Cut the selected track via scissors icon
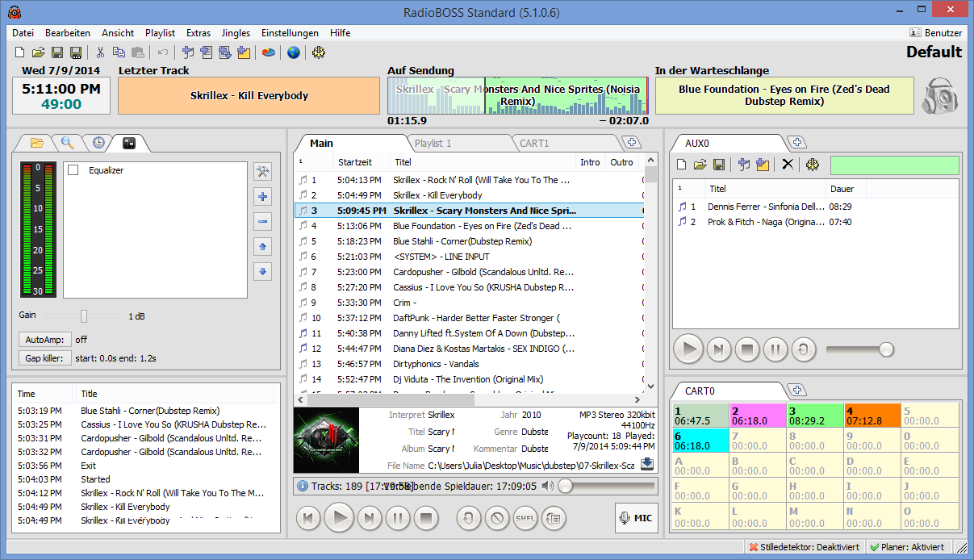This screenshot has width=974, height=560. click(100, 52)
